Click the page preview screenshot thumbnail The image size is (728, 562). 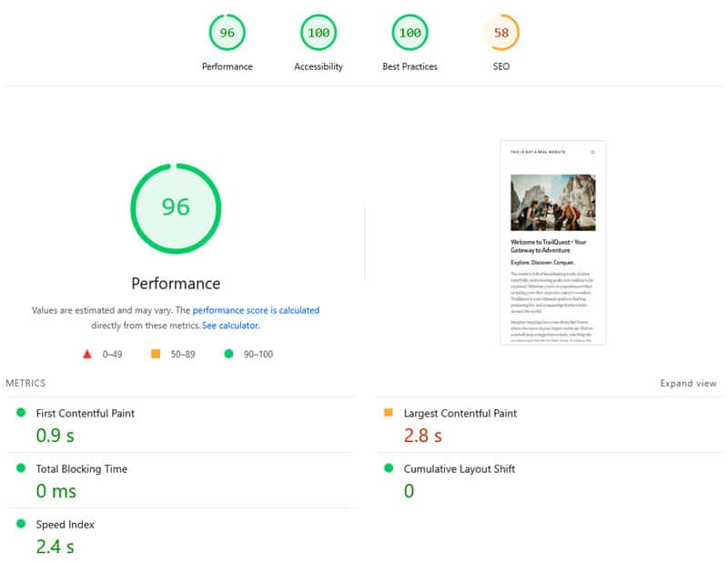(x=551, y=243)
